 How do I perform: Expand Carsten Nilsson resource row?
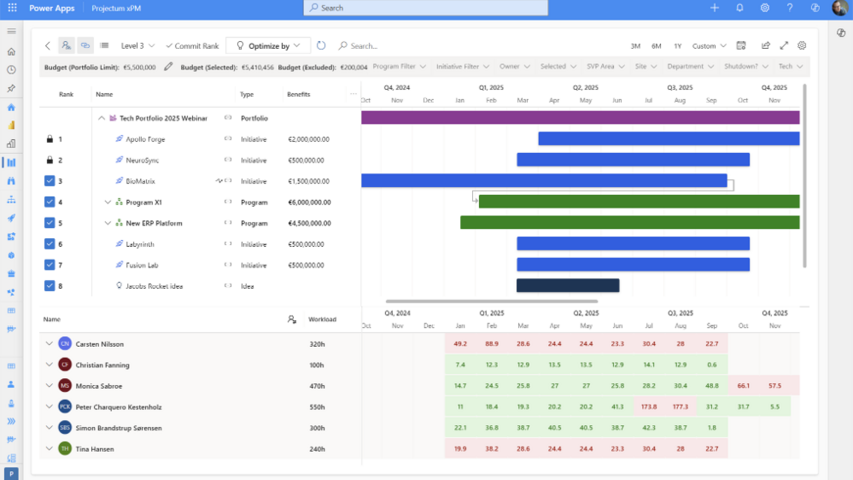pos(48,344)
